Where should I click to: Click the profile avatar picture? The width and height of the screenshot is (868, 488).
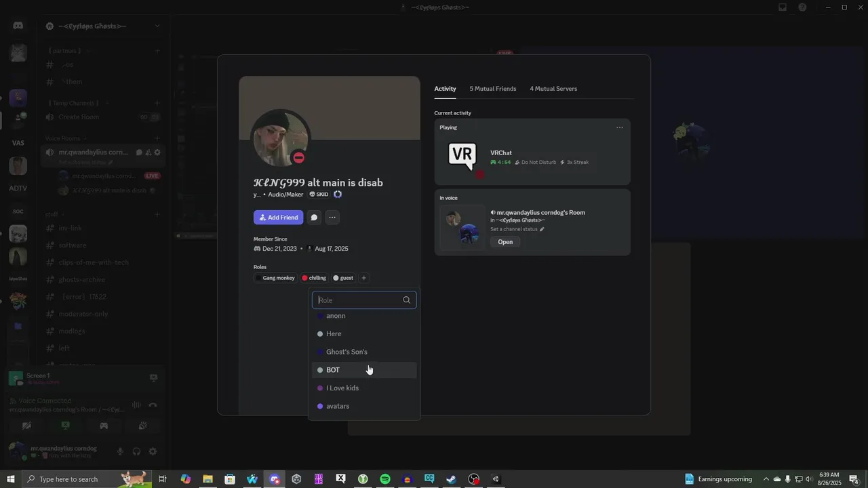point(281,139)
